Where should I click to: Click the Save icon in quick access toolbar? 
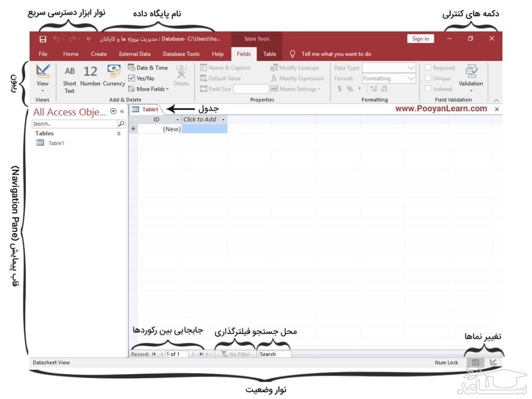pos(43,39)
